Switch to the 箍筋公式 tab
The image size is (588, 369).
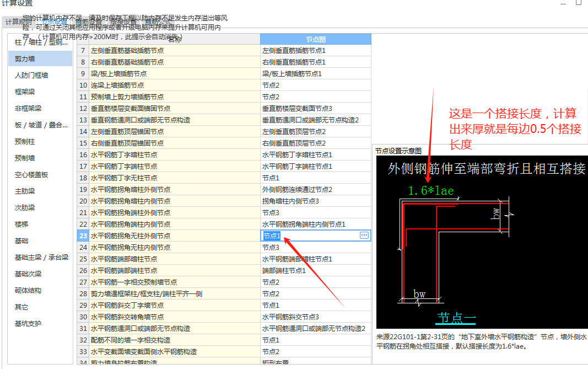click(x=158, y=22)
